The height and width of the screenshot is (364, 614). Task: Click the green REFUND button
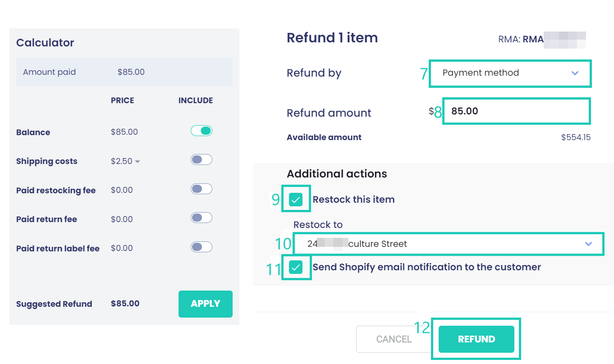pos(476,339)
